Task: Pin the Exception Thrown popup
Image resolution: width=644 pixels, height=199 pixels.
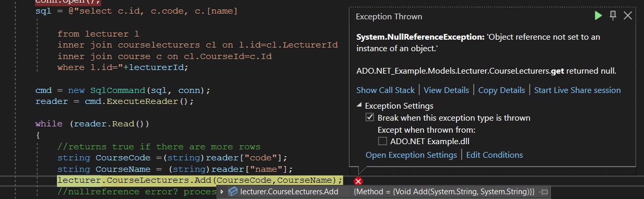Action: pos(614,16)
